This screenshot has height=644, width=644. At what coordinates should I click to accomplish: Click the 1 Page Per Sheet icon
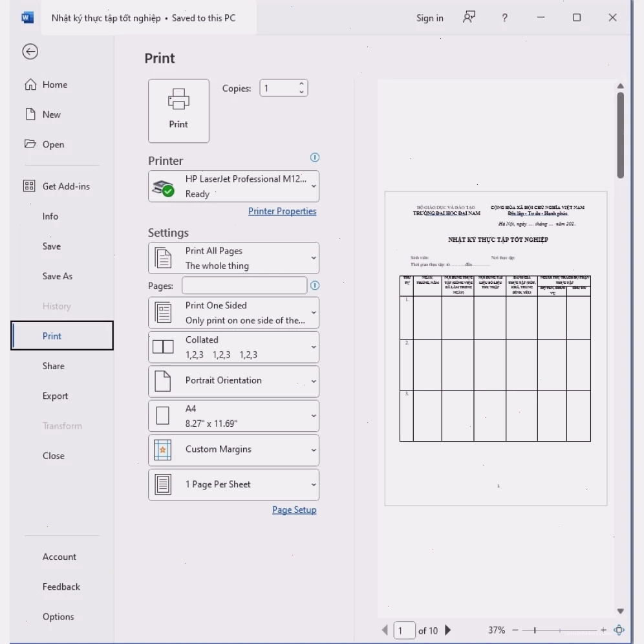(x=163, y=485)
